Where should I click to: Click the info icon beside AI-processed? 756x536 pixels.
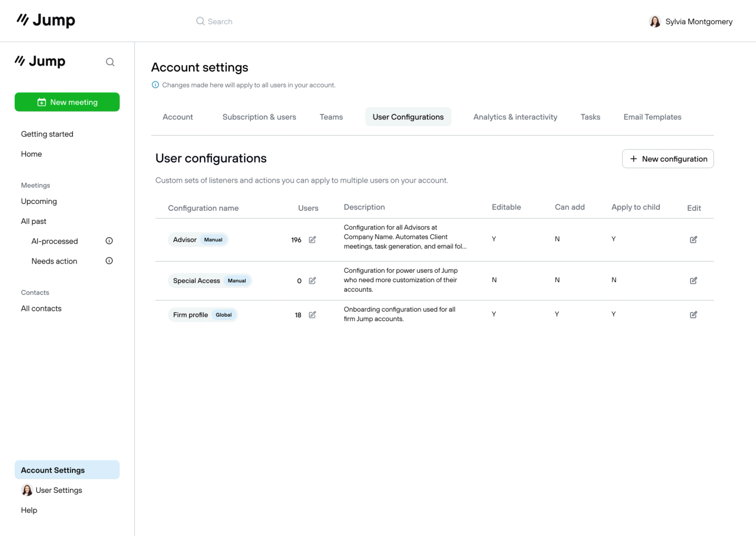pyautogui.click(x=109, y=241)
